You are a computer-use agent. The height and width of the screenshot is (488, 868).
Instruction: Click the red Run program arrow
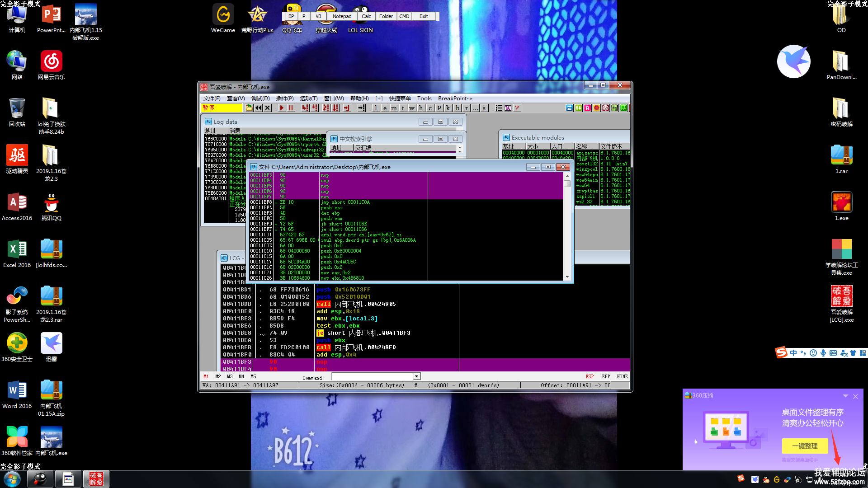[282, 108]
